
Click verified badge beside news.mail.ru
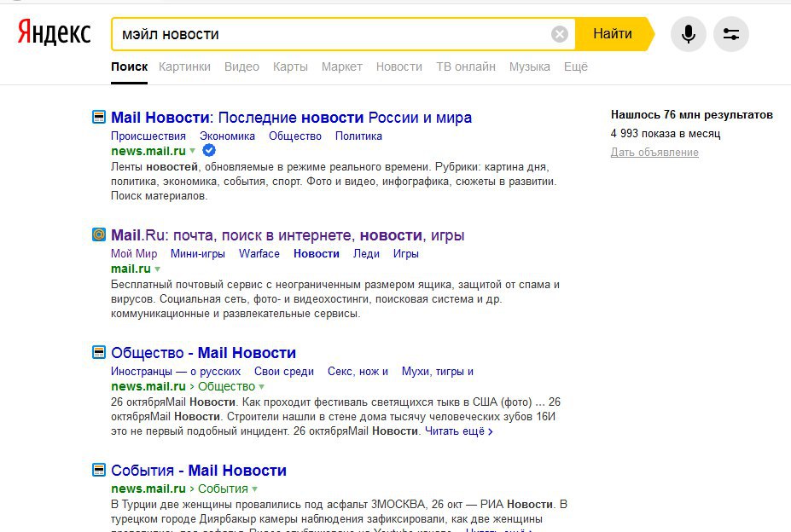209,150
